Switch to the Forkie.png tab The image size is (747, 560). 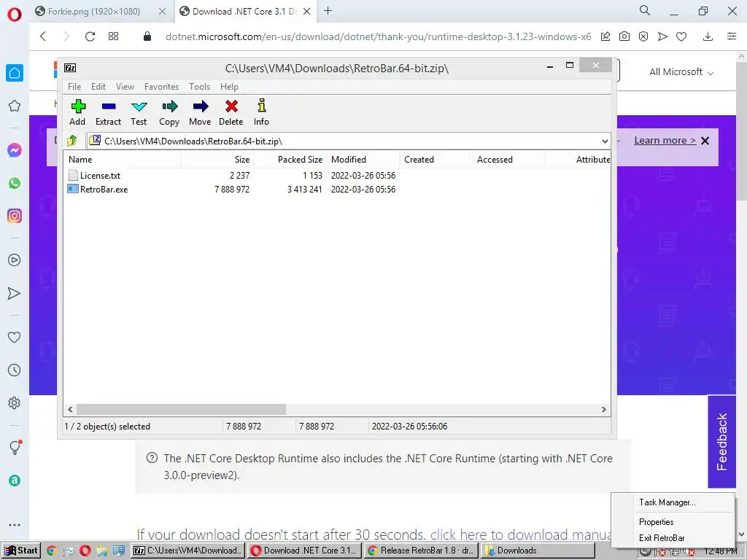pos(94,12)
